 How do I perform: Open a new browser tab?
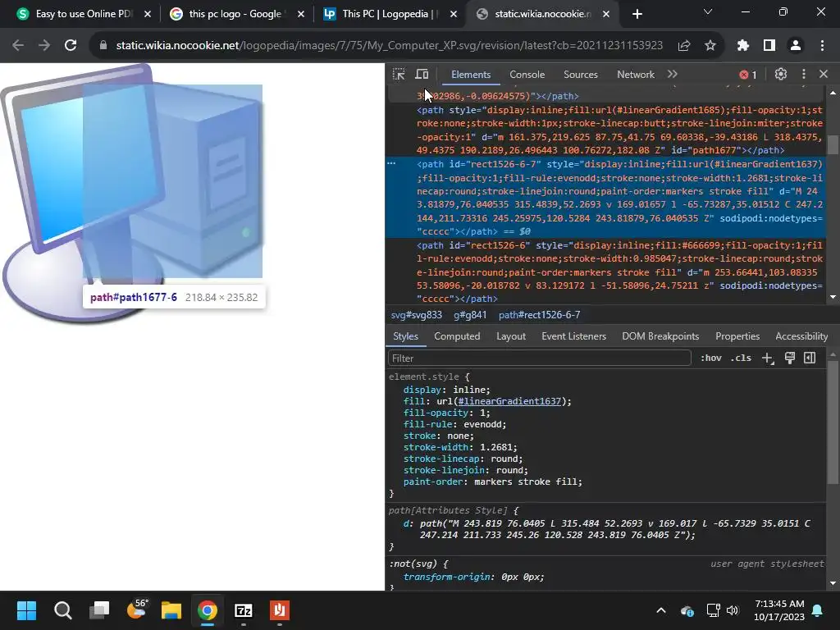(637, 14)
